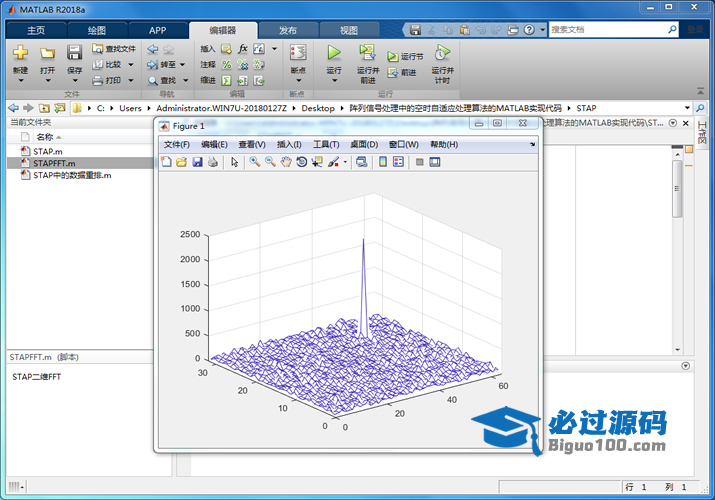Open the 插入(I) menu in Figure 1
Viewport: 715px width, 500px height.
coord(289,144)
